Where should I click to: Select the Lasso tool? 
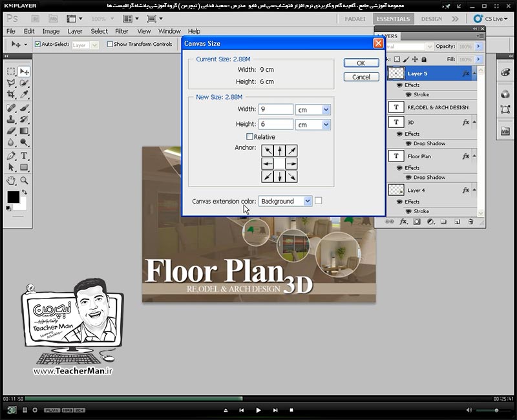pyautogui.click(x=11, y=83)
